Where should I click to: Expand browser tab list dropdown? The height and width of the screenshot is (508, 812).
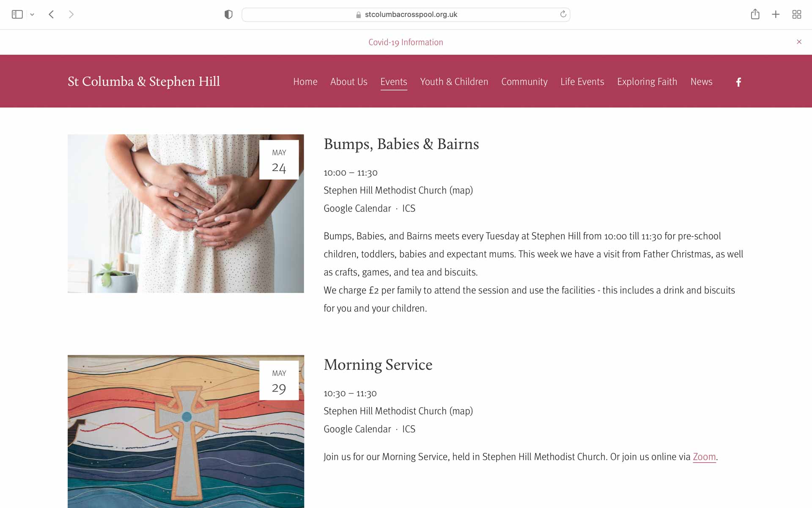[x=32, y=15]
